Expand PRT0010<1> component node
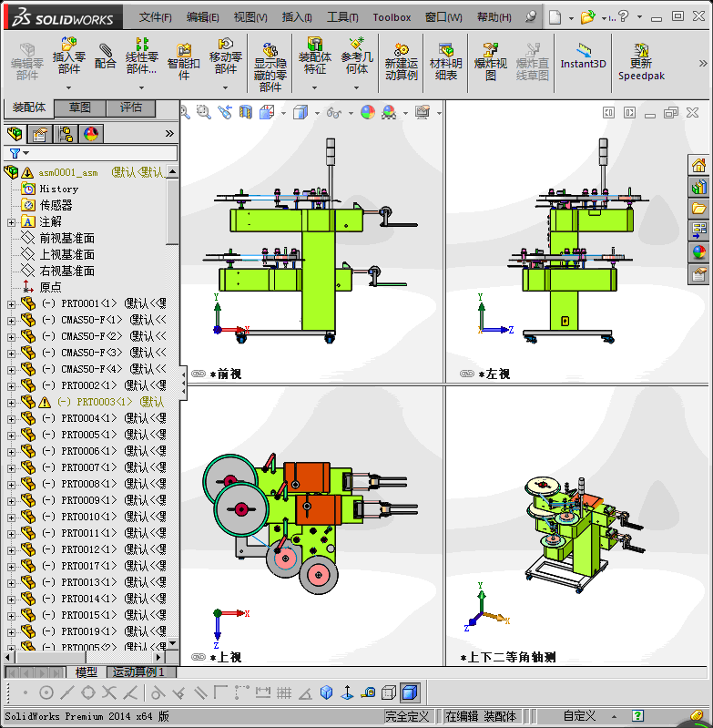 11,518
